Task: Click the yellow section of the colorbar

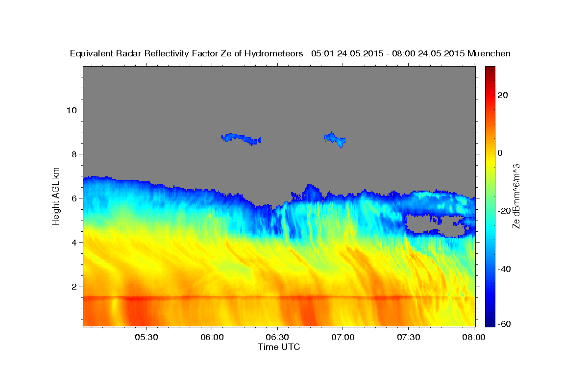Action: (490, 162)
